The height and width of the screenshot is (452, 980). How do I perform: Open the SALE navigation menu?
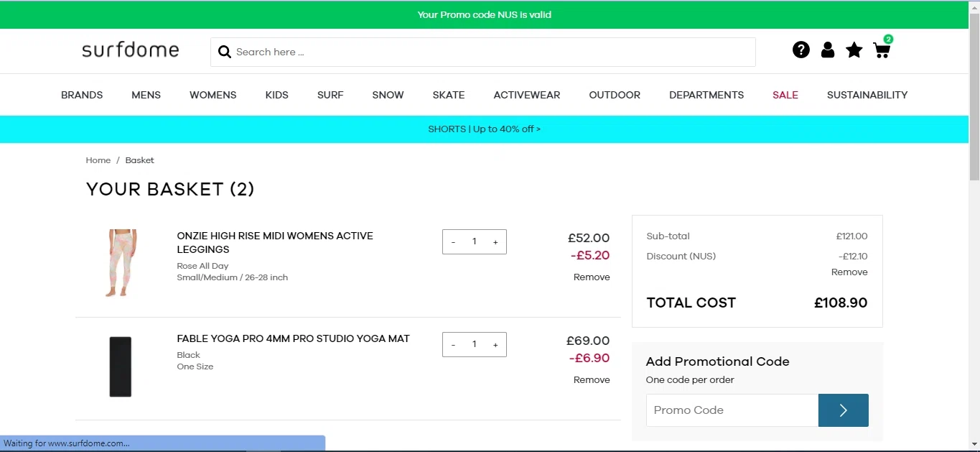785,95
